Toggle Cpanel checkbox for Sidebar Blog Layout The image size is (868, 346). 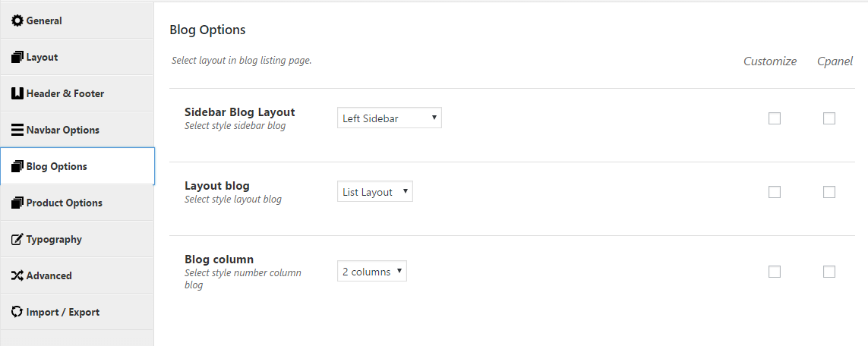829,118
